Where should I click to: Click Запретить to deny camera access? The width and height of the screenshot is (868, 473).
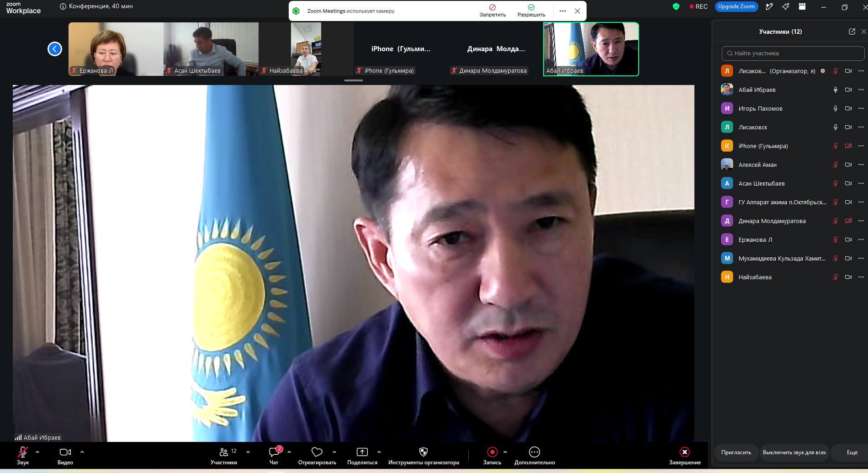click(x=492, y=11)
